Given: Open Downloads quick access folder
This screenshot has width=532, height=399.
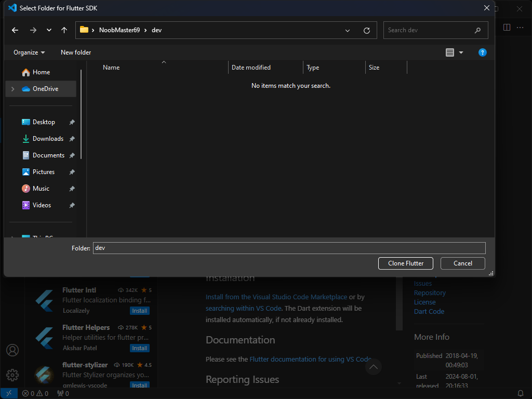Looking at the screenshot, I should click(x=48, y=139).
